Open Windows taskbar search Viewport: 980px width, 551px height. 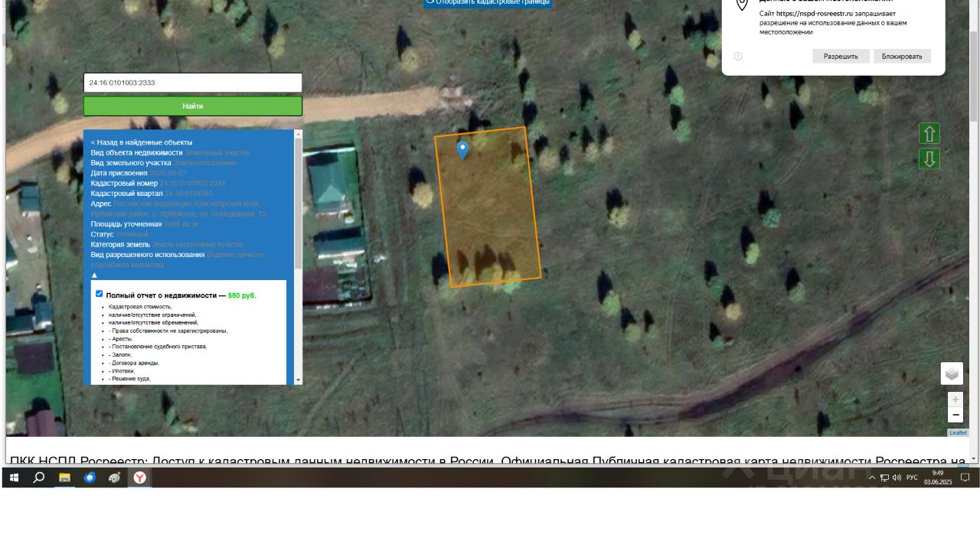(x=39, y=478)
